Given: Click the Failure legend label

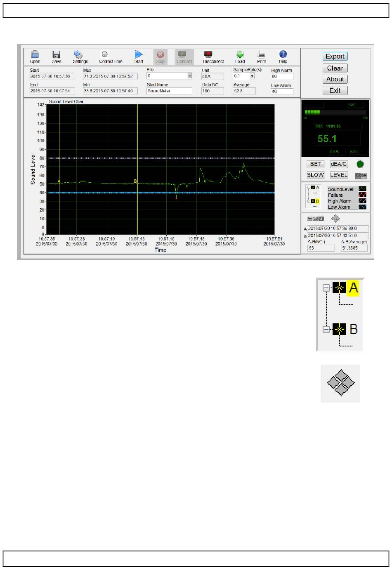Looking at the screenshot, I should 335,195.
